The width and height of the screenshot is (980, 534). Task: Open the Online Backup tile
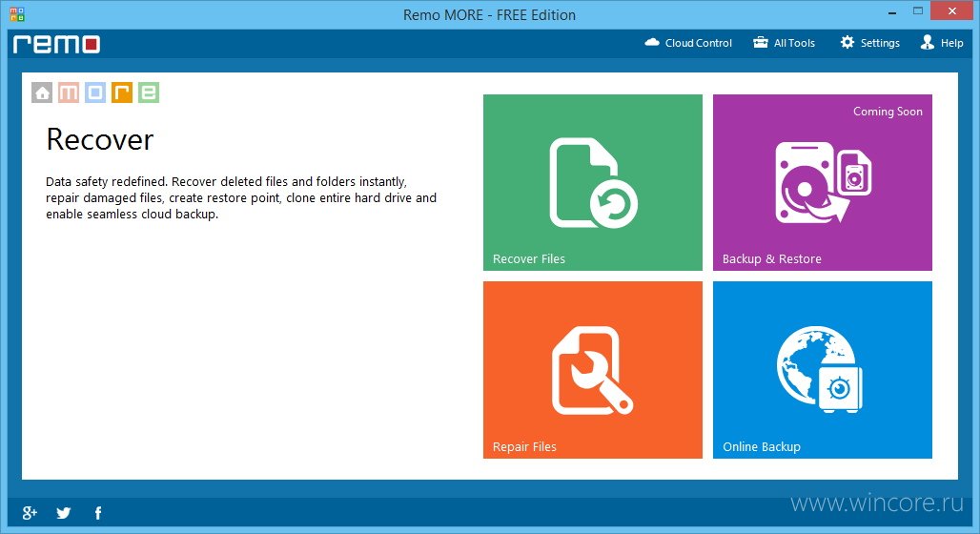(823, 370)
